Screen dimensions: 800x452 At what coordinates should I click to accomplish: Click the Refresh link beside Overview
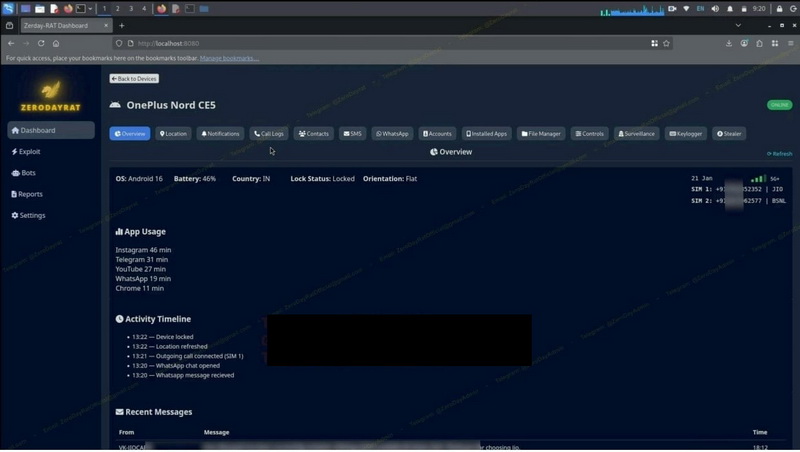pos(779,154)
